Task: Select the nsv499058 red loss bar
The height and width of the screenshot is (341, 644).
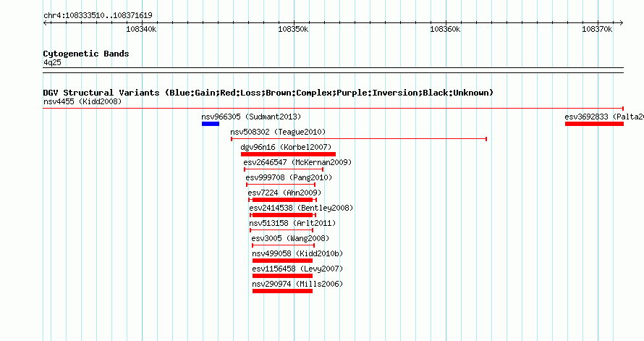Action: 283,261
